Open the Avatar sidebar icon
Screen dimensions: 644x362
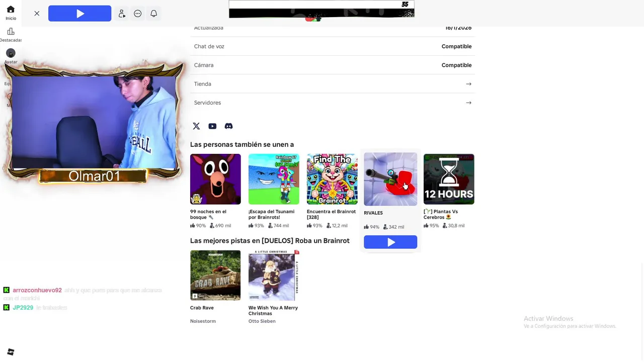(x=11, y=53)
